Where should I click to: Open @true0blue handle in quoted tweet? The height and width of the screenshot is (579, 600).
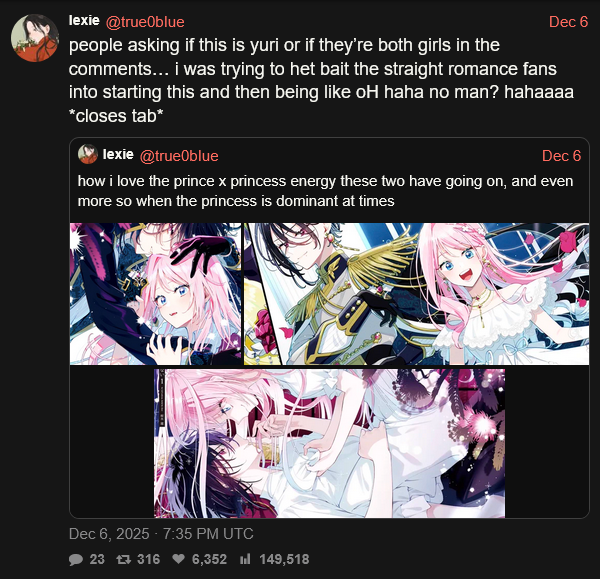(x=179, y=156)
